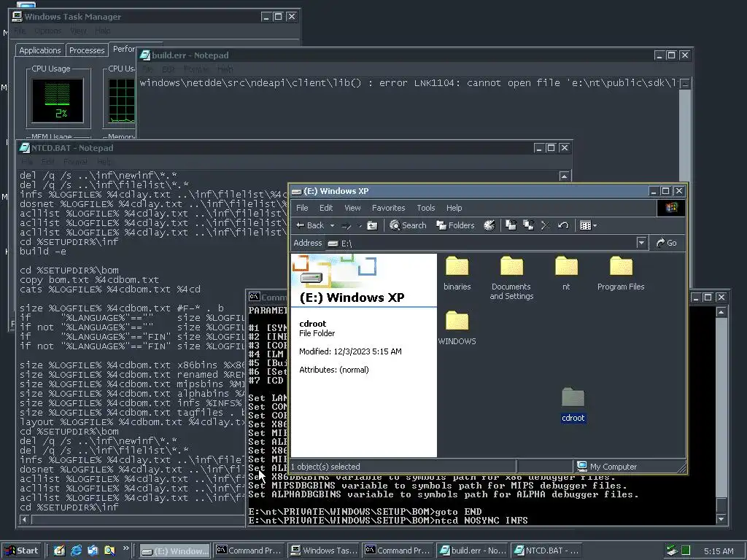The width and height of the screenshot is (747, 560).
Task: Open the Tools menu in Explorer
Action: tap(426, 208)
